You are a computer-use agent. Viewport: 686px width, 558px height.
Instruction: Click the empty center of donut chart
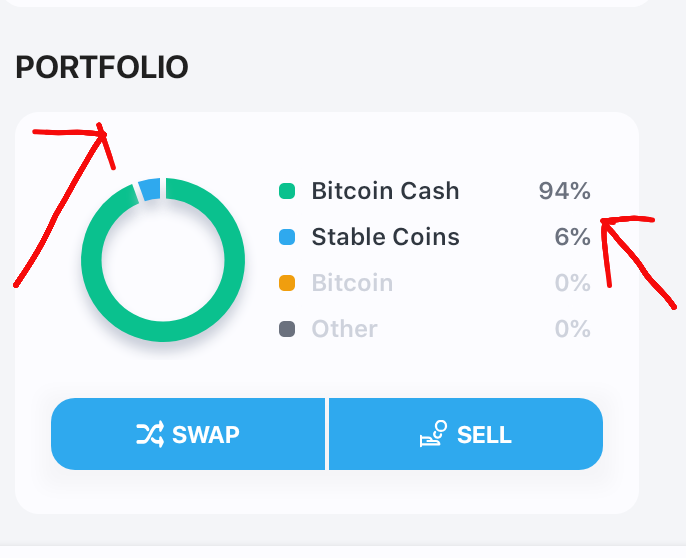[x=163, y=260]
